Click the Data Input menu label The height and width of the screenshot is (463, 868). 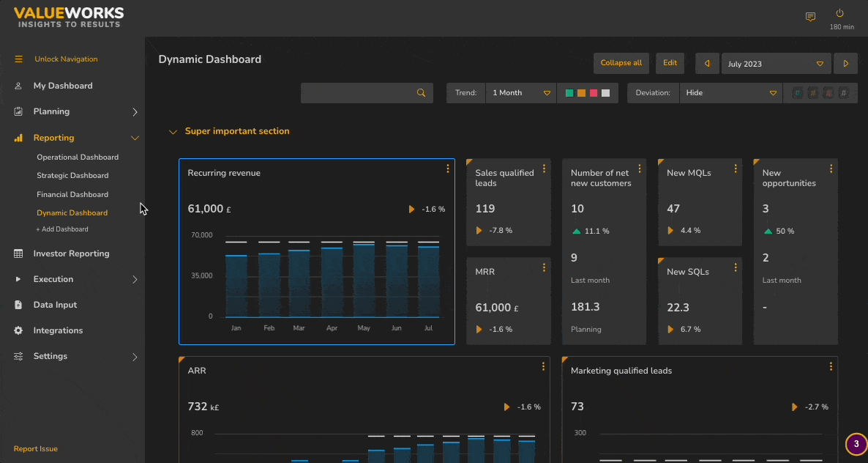[x=55, y=305]
